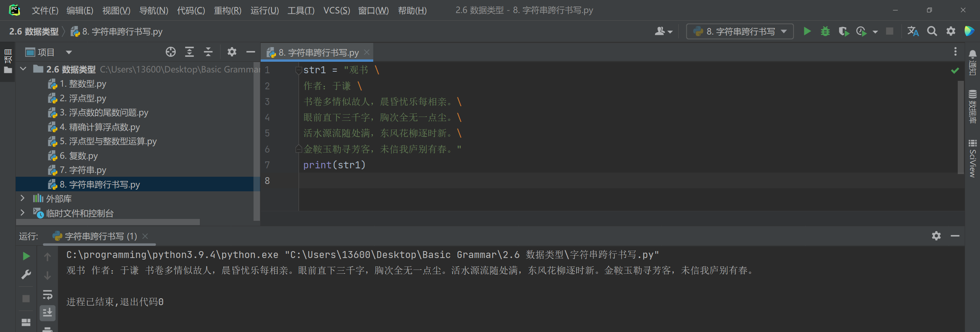Screen dimensions: 980x332
Task: Open editor tabs three-dot menu
Action: (955, 51)
